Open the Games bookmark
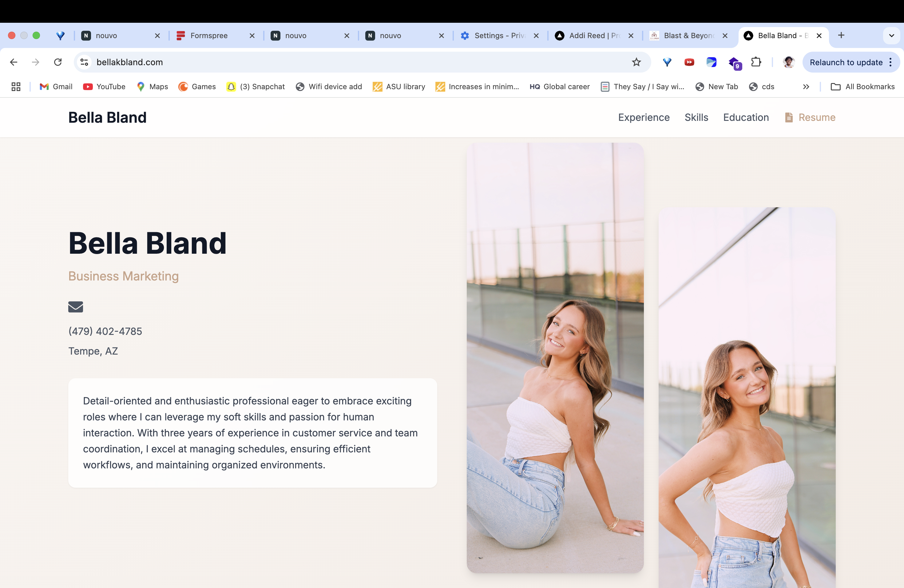This screenshot has width=904, height=588. [x=197, y=87]
